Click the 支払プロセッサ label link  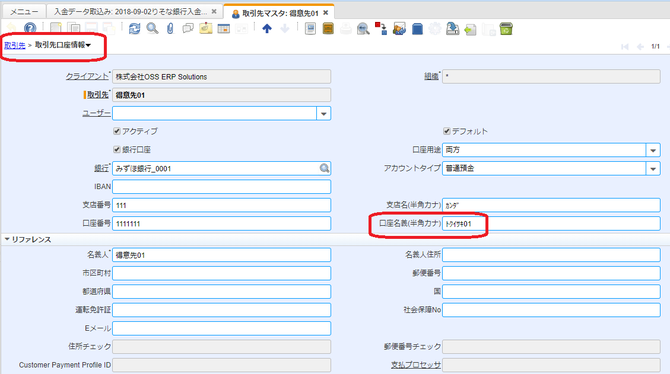(416, 365)
